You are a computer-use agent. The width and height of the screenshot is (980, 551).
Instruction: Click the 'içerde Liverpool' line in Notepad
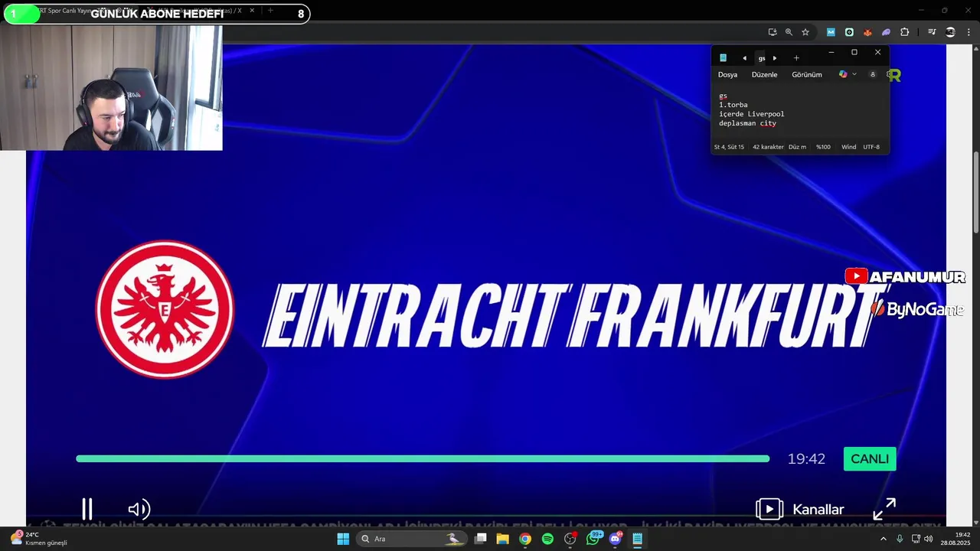click(751, 114)
